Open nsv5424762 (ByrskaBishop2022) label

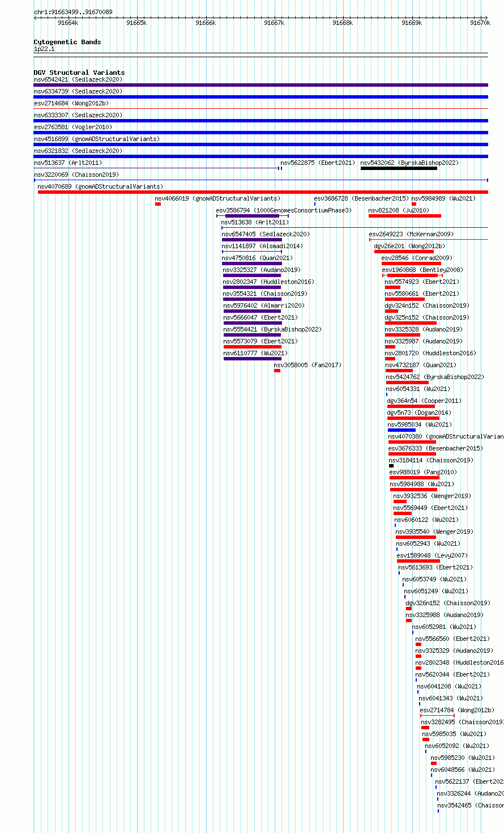435,377
